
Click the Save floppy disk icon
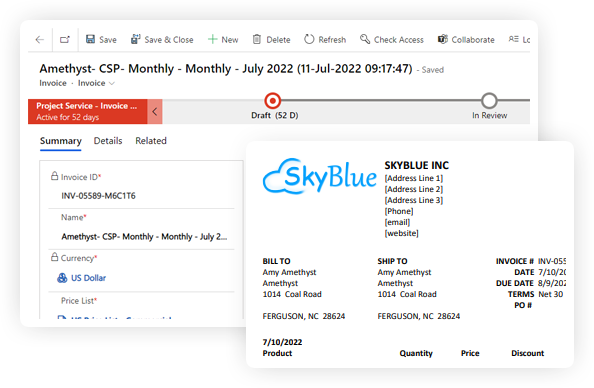(90, 39)
